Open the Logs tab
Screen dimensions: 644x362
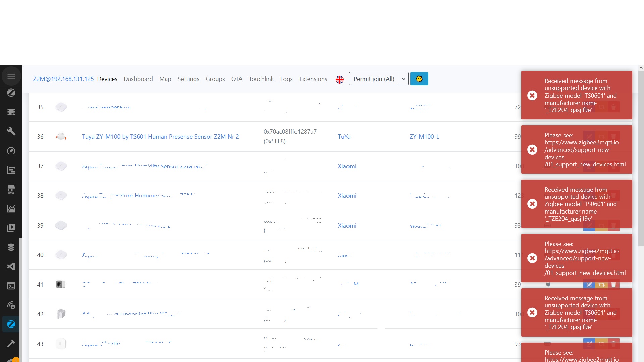[x=286, y=79]
